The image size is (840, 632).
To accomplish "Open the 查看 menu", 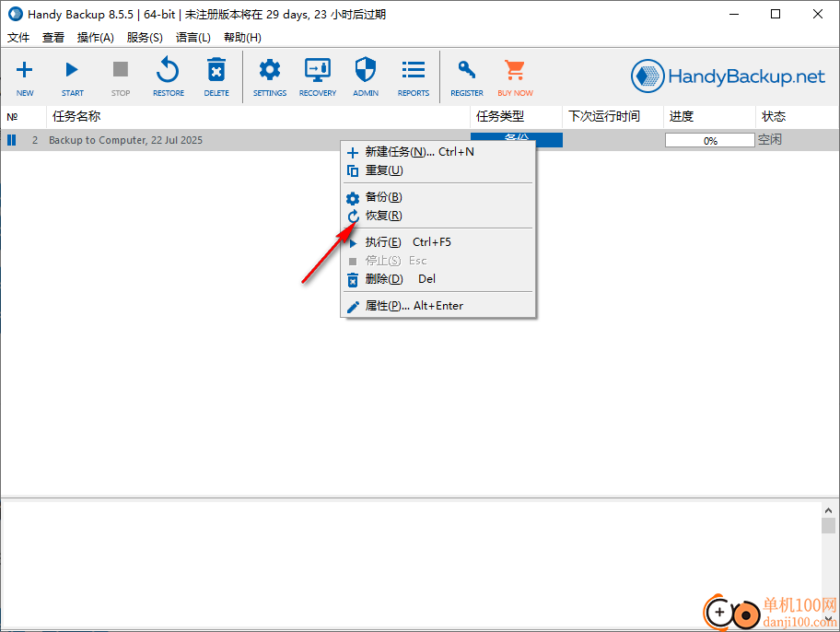I will click(x=53, y=38).
